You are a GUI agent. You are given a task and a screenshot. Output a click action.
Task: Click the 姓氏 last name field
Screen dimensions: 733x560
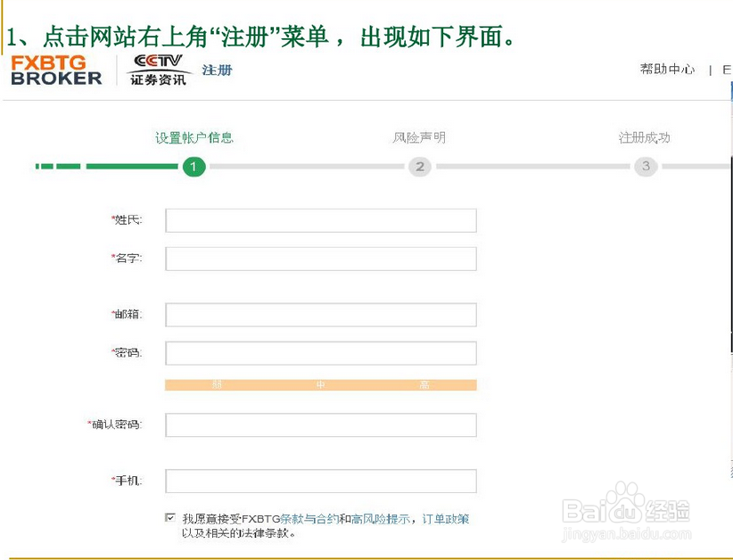click(x=321, y=220)
